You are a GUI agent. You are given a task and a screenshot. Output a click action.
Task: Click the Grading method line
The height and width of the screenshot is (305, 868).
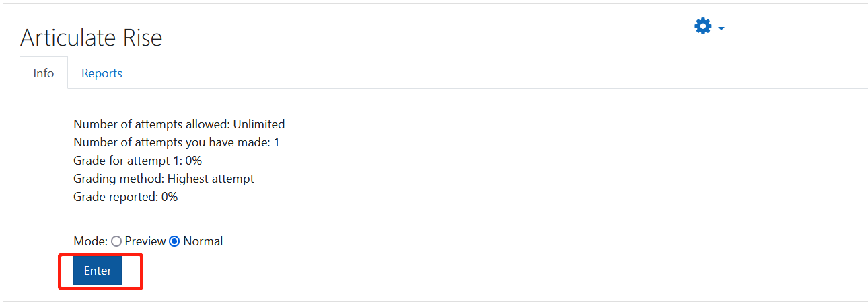tap(164, 179)
